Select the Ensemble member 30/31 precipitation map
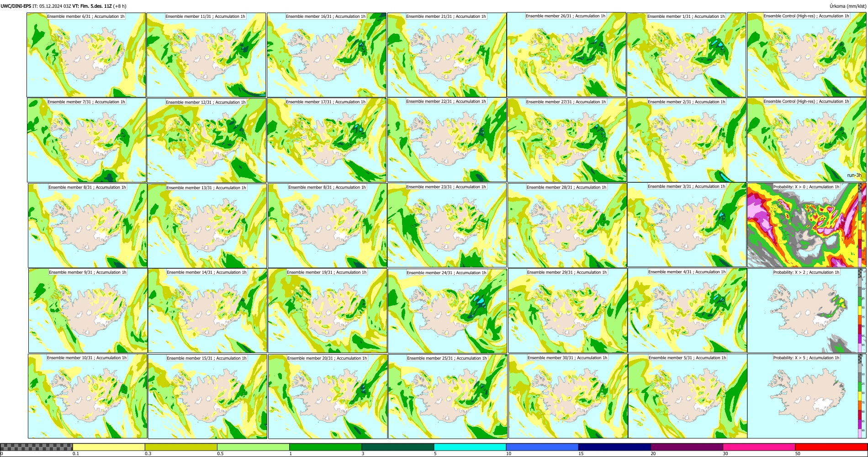 point(568,396)
